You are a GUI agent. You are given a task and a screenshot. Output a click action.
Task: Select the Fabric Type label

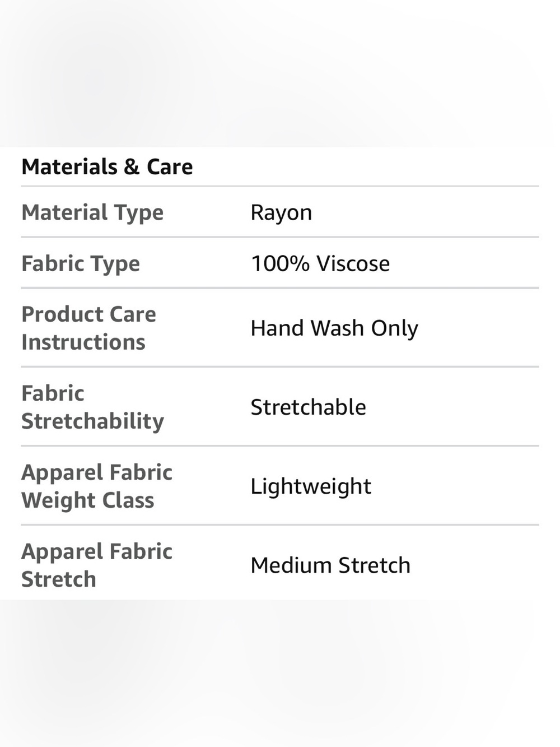click(x=81, y=264)
